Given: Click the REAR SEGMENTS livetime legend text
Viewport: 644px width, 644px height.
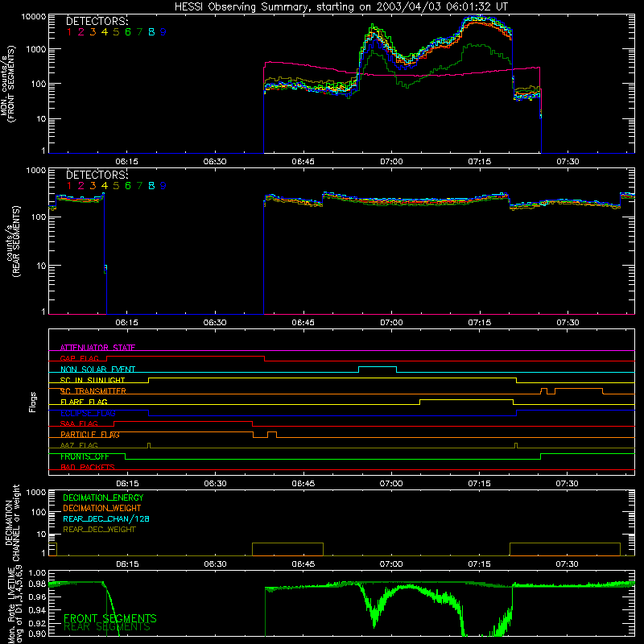Looking at the screenshot, I should (x=107, y=627).
